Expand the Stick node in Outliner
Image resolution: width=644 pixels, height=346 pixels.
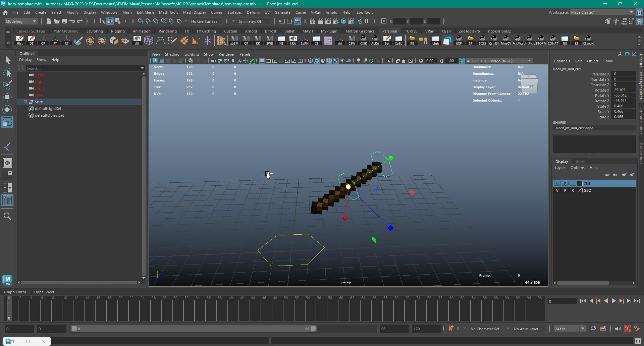25,102
